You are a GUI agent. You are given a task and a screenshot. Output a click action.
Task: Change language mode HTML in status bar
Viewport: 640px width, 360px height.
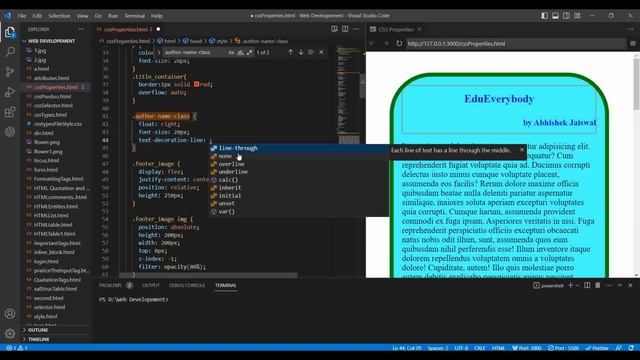(x=498, y=348)
